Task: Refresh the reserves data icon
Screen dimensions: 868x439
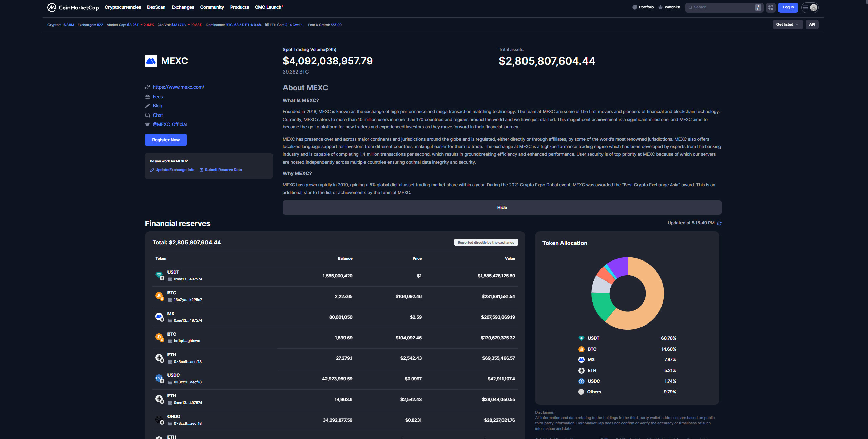Action: coord(719,223)
